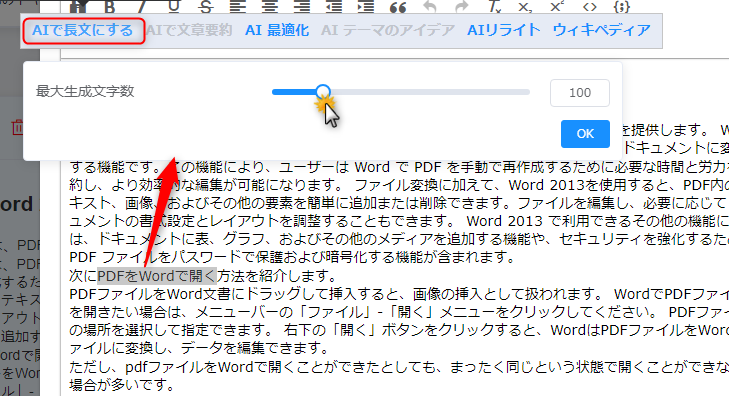The width and height of the screenshot is (729, 396).
Task: Click the 最大生成文字数 slider handle
Action: click(x=323, y=92)
